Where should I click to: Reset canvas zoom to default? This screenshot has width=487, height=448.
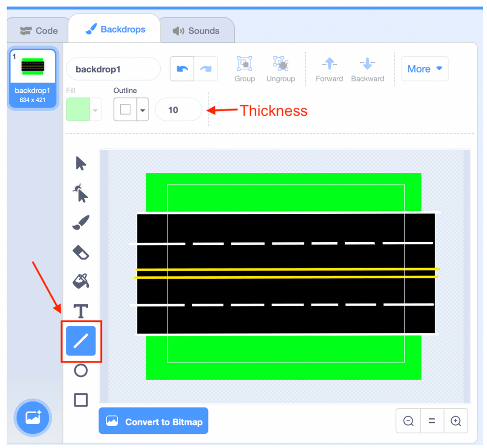432,421
